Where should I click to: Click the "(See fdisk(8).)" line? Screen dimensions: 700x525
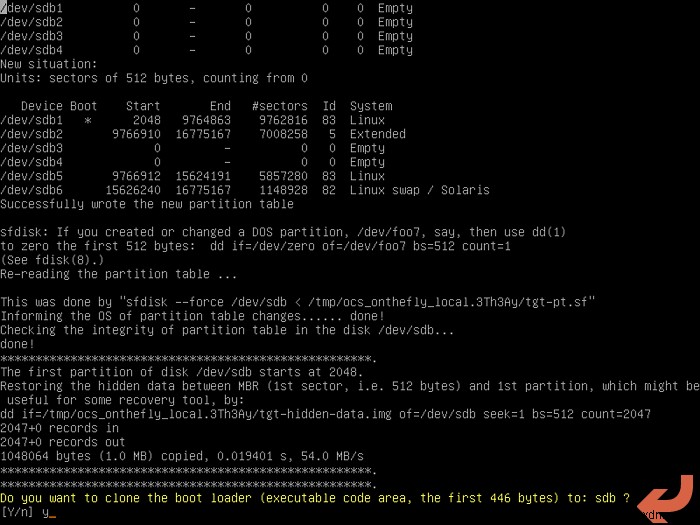tap(52, 260)
